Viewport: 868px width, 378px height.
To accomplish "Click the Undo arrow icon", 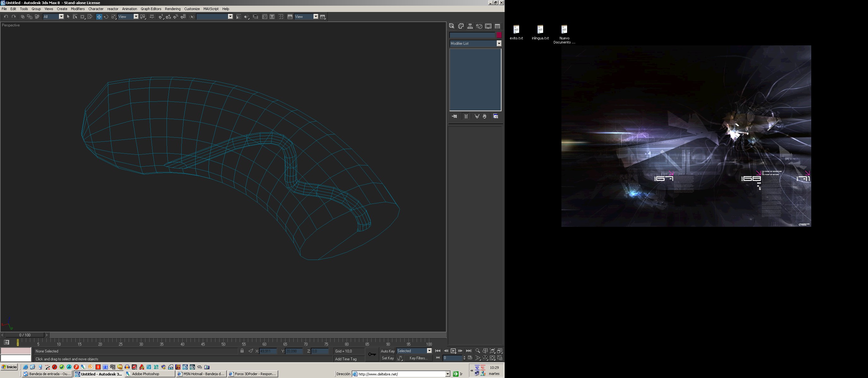I will pos(6,17).
